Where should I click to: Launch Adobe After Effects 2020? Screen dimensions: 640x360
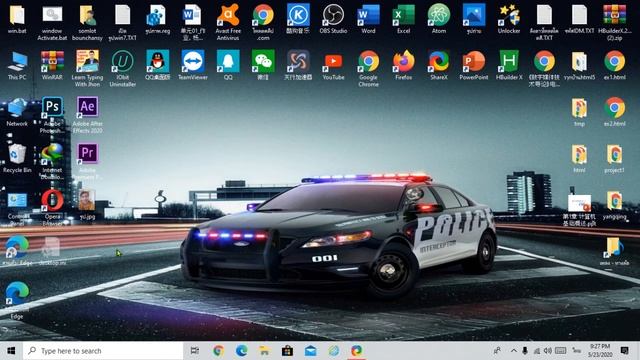(87, 108)
